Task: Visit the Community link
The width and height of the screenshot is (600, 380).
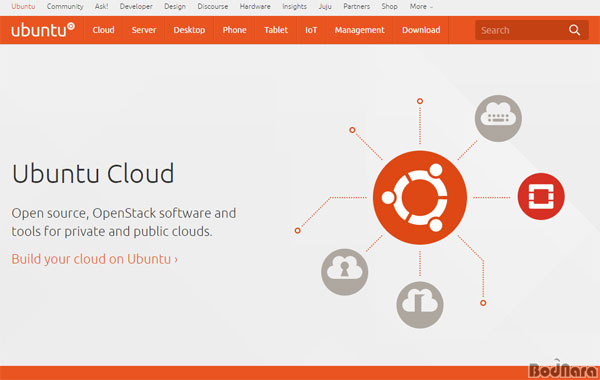Action: [65, 7]
